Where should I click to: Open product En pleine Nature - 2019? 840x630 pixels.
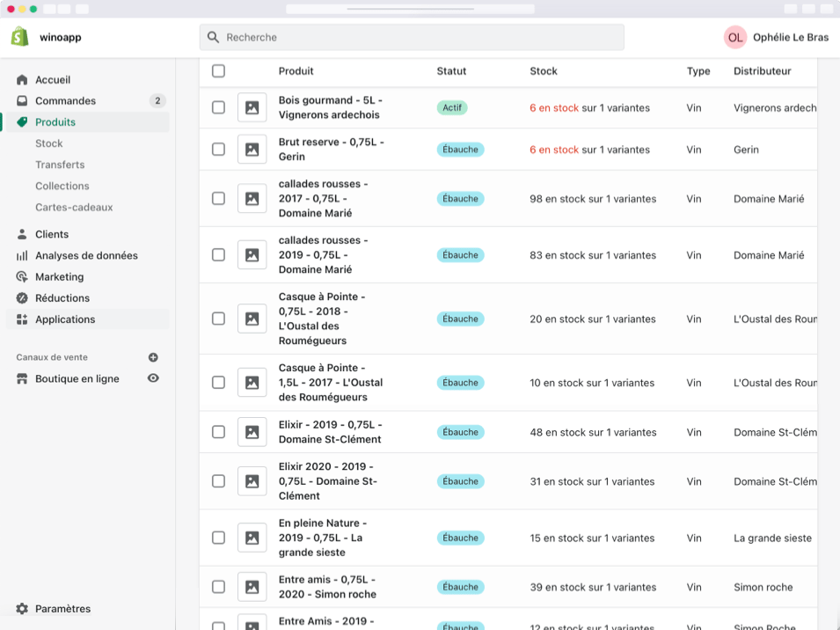point(323,538)
